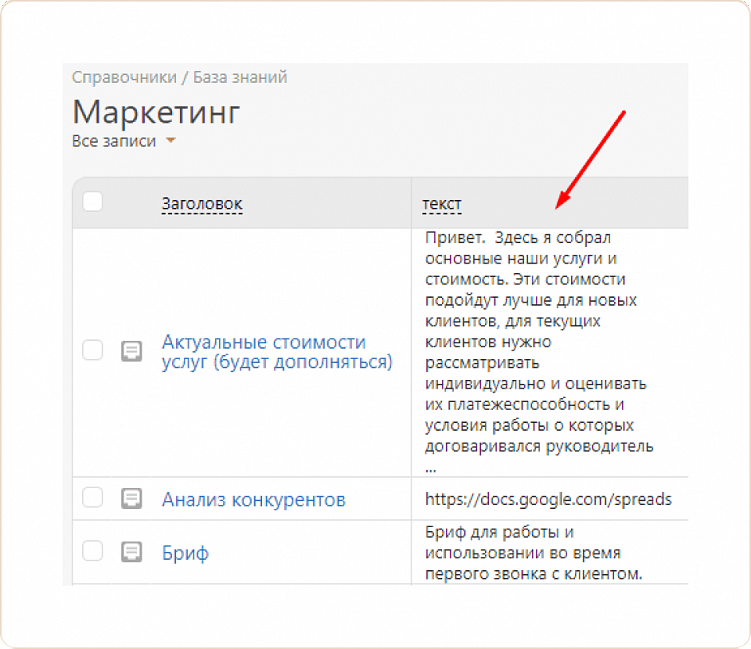Select the Анализ конкурентов row checkbox
This screenshot has width=751, height=649.
click(x=93, y=498)
